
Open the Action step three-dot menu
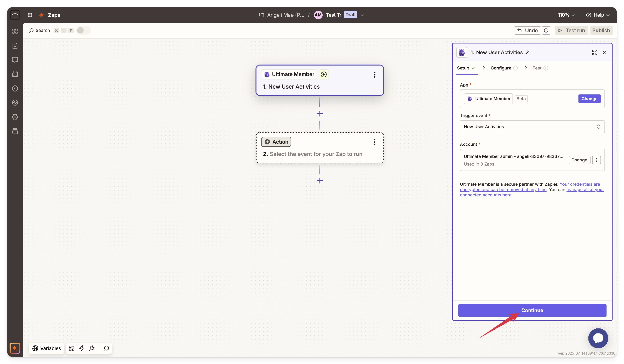pos(374,142)
